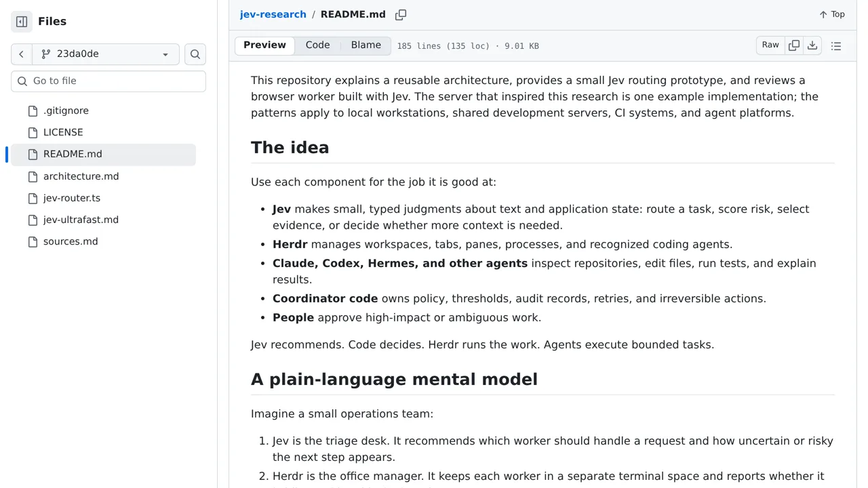Screen dimensions: 868x488
Task: Click the file size text '9.01 KB'
Action: pos(521,46)
